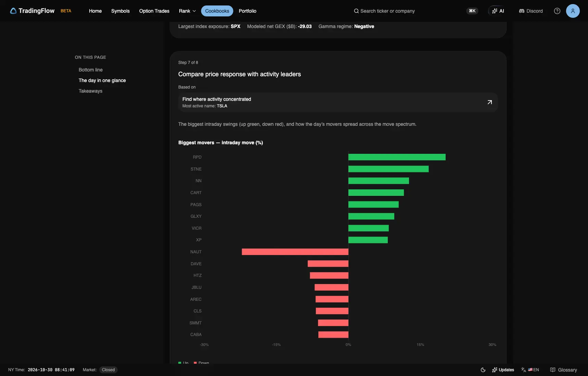Click the TradingFlow logo icon
Image resolution: width=588 pixels, height=376 pixels.
13,11
